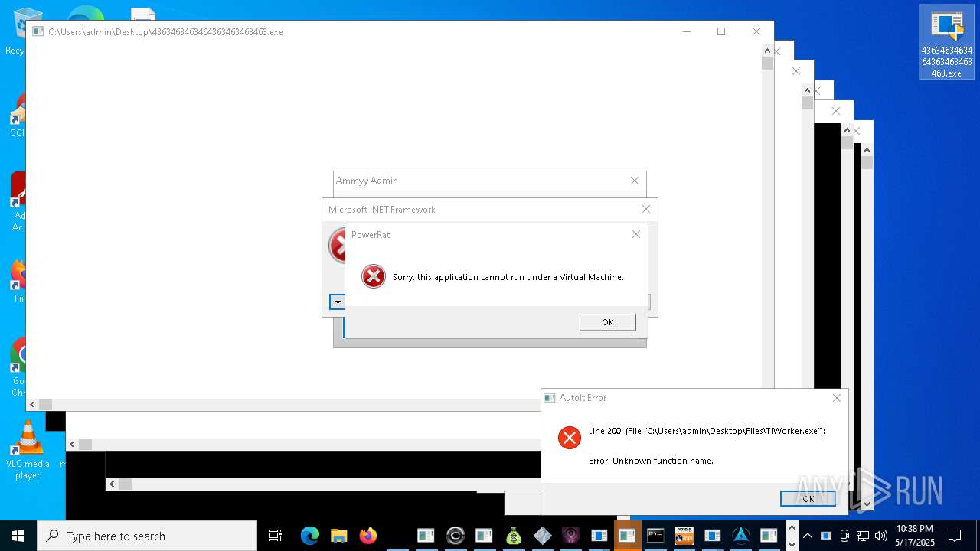This screenshot has height=551, width=980.
Task: Click the taskbar search box
Action: [x=147, y=536]
